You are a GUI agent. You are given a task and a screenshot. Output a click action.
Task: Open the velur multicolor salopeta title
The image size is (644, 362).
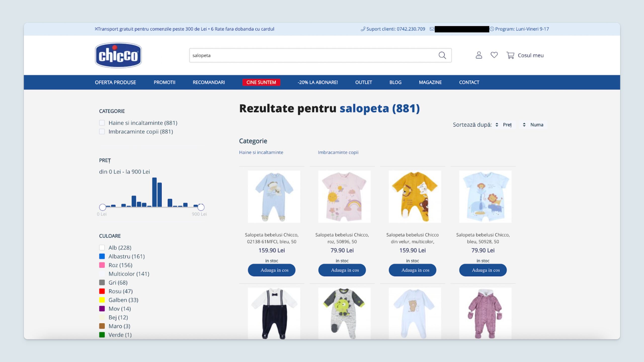point(413,238)
